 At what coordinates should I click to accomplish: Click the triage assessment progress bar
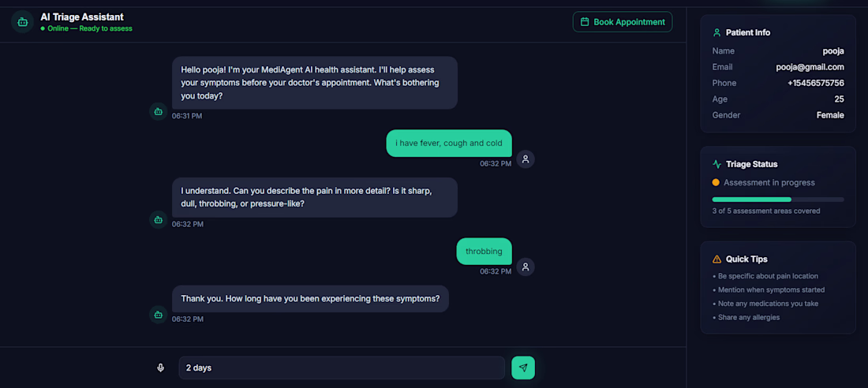click(x=777, y=200)
